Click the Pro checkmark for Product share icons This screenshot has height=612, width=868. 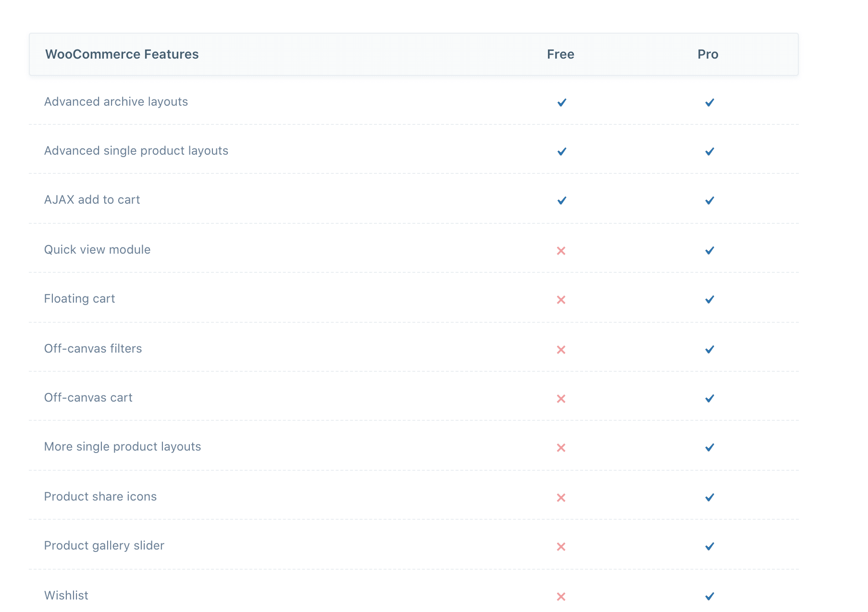coord(709,497)
